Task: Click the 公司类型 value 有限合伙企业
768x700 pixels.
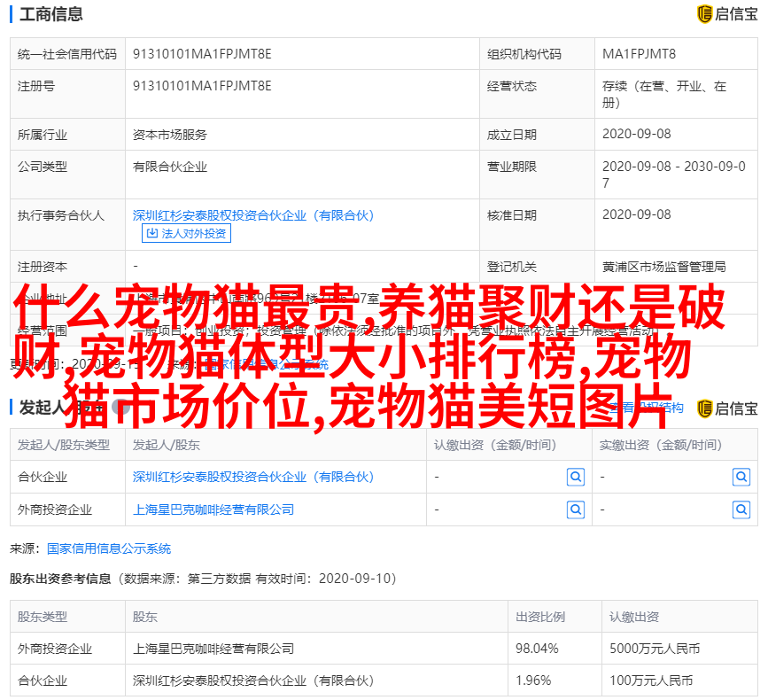Action: click(x=169, y=167)
